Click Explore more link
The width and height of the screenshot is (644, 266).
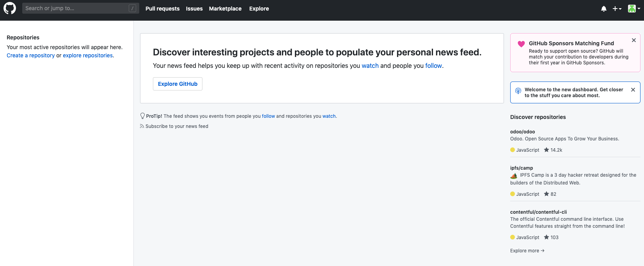pyautogui.click(x=527, y=251)
